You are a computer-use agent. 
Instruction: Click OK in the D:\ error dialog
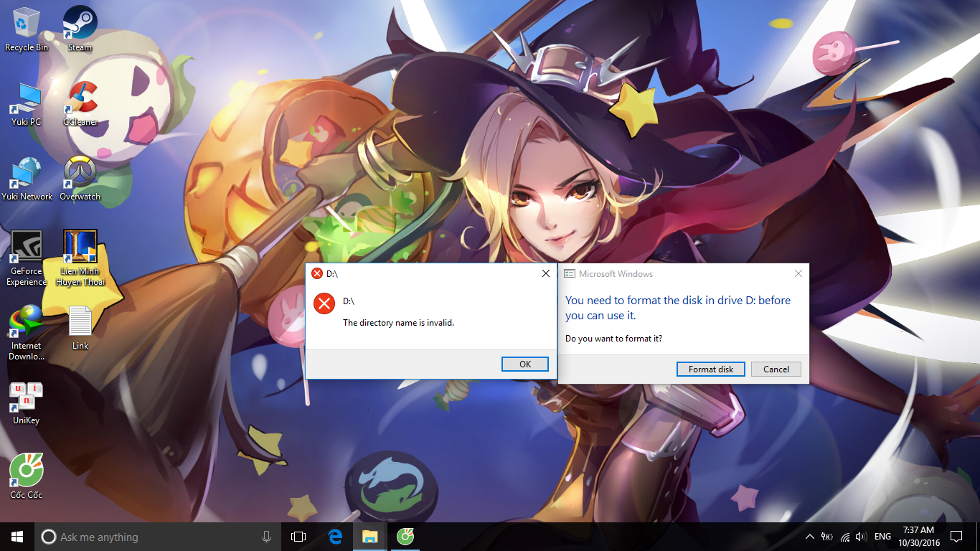(525, 364)
